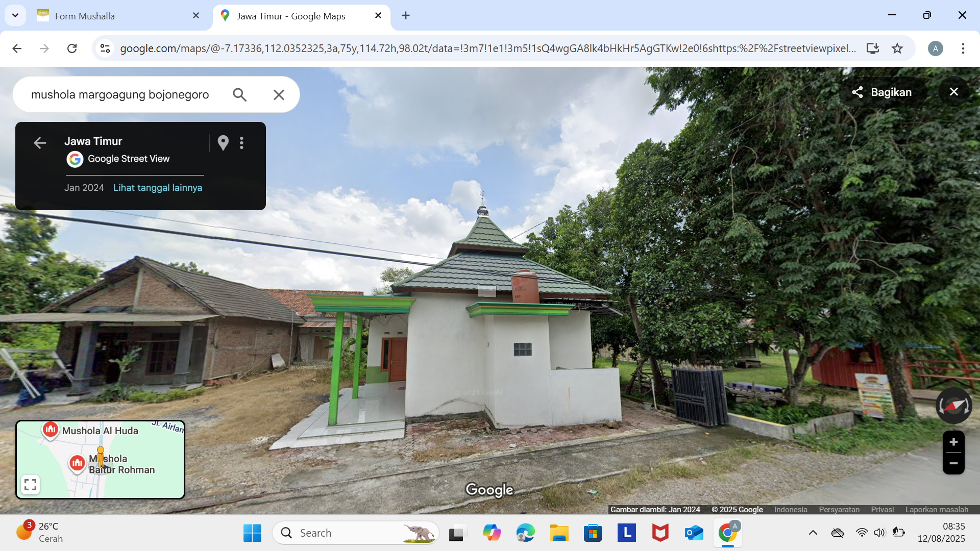Click Lihat tanggal lainnya link
The width and height of the screenshot is (980, 551).
click(158, 188)
